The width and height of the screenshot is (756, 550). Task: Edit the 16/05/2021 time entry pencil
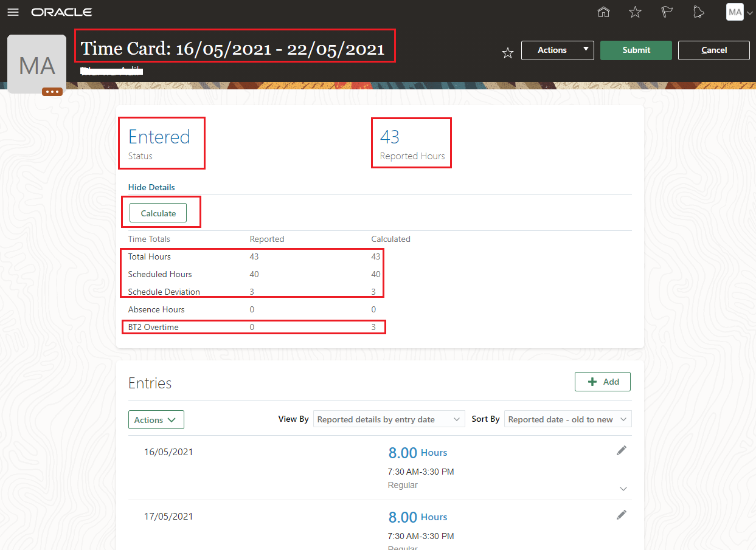tap(622, 450)
